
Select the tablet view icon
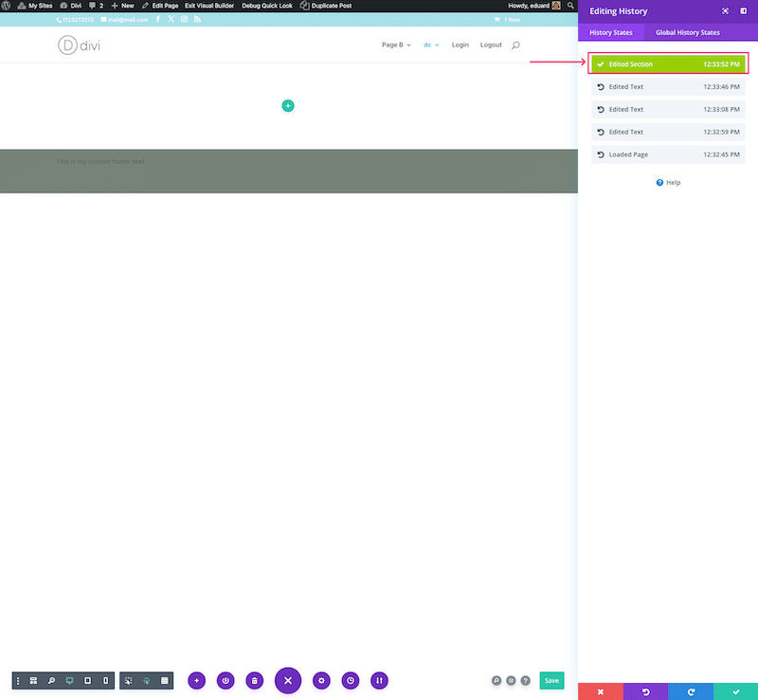[87, 681]
